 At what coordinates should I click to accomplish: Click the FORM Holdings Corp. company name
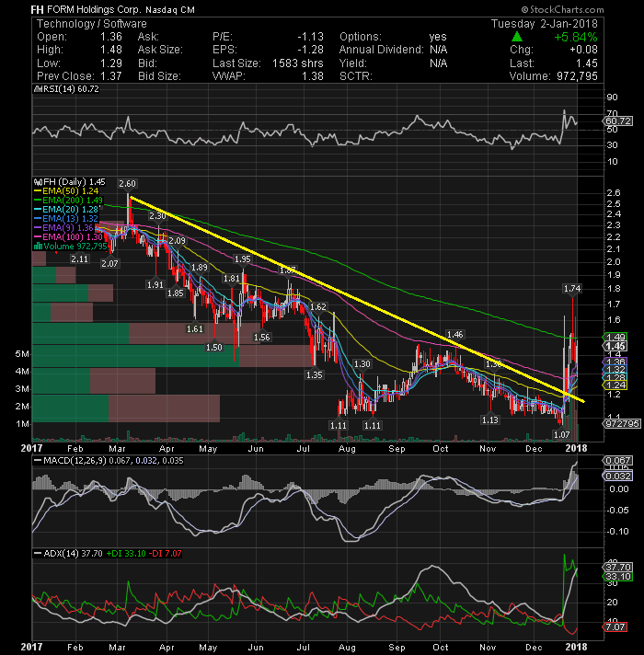(x=94, y=9)
